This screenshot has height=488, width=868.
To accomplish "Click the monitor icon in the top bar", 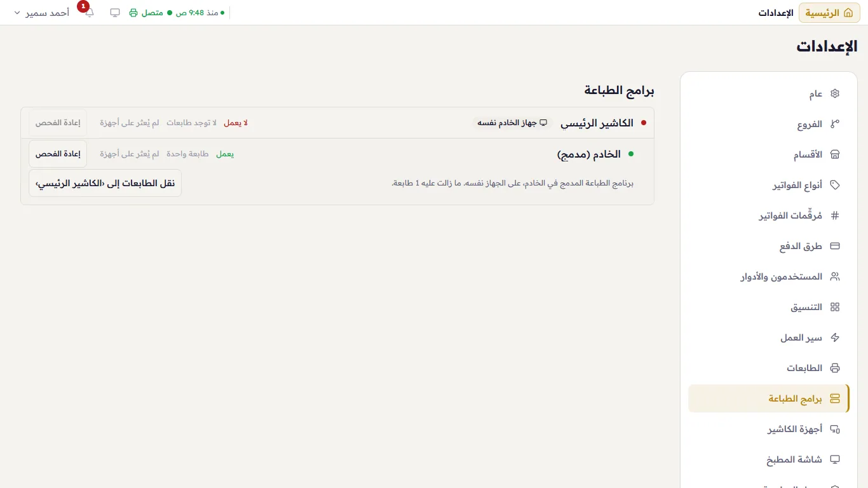I will [x=115, y=13].
